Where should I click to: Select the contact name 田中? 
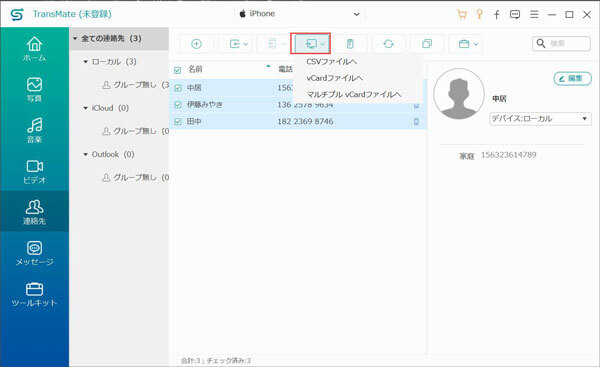(194, 121)
